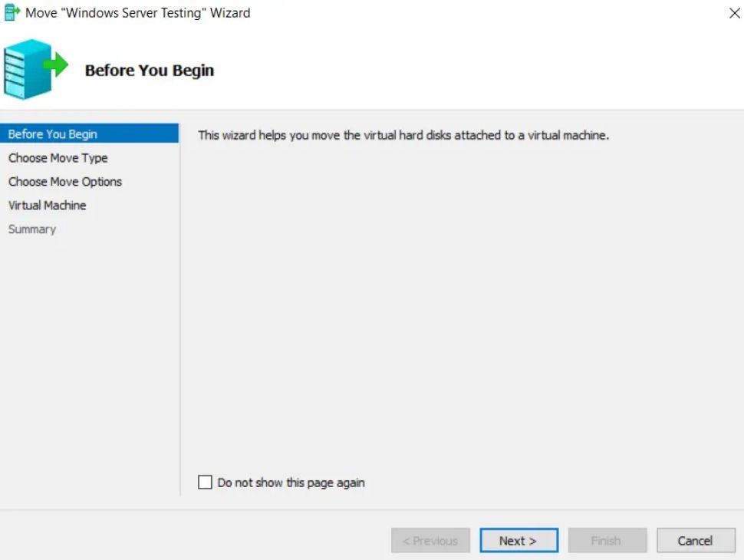Select the greyed-out 'Summary' step
The height and width of the screenshot is (560, 744).
click(x=31, y=229)
